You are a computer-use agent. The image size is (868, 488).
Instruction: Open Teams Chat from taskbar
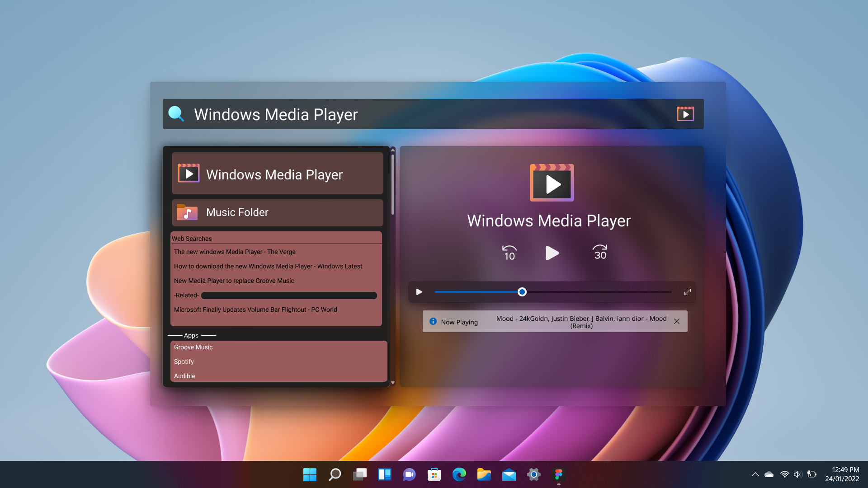[x=410, y=474]
